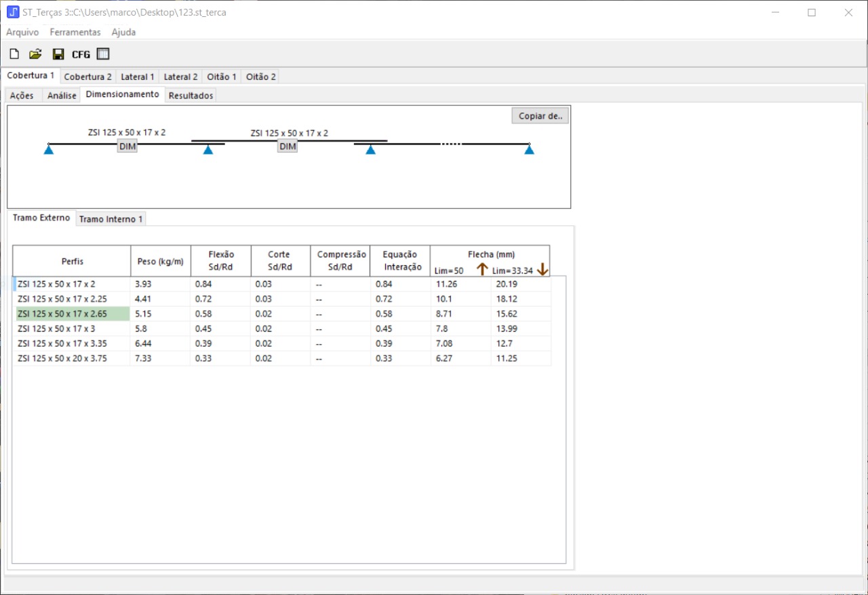Select profile row ZSI 125 x 50 x 17 x 3.35
This screenshot has height=595, width=868.
pos(281,343)
